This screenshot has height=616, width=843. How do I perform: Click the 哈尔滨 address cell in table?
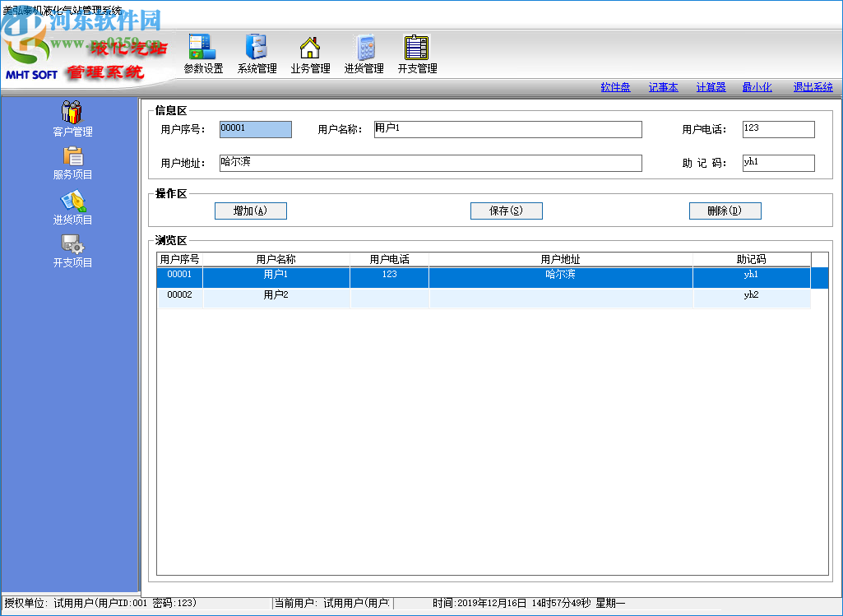(561, 277)
